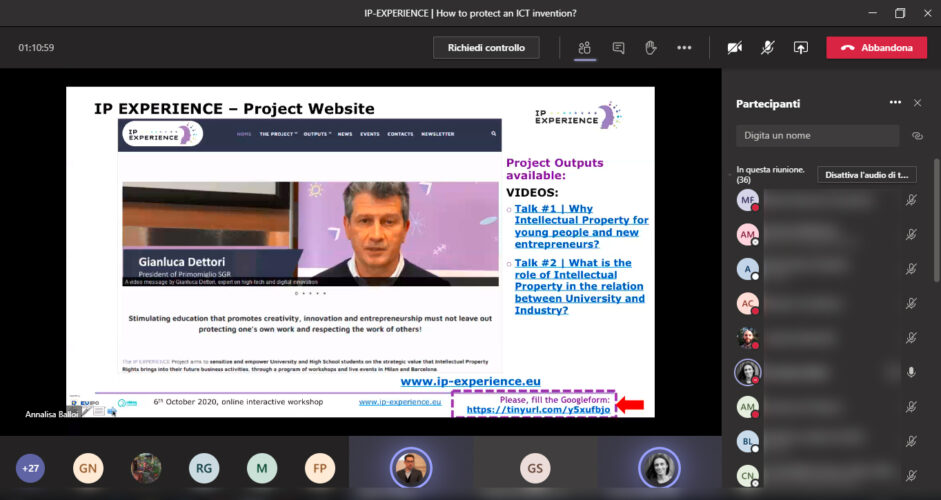The width and height of the screenshot is (941, 500).
Task: Click Disattiva l'audio di tutti button
Action: (x=867, y=175)
